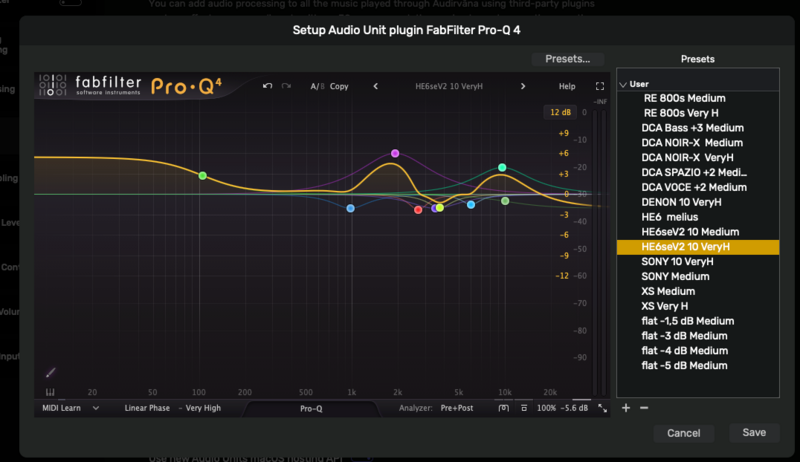Toggle the Pre+Post analyzer mode
Viewport: 800px width, 462px height.
point(457,408)
